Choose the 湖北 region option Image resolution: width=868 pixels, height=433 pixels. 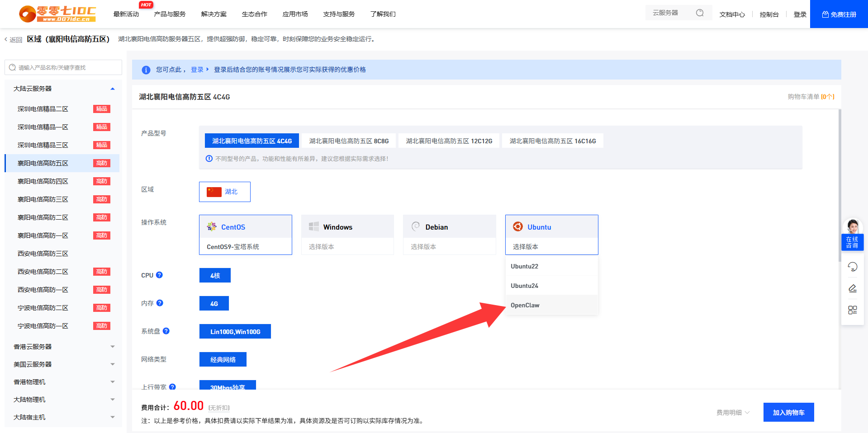pyautogui.click(x=225, y=192)
